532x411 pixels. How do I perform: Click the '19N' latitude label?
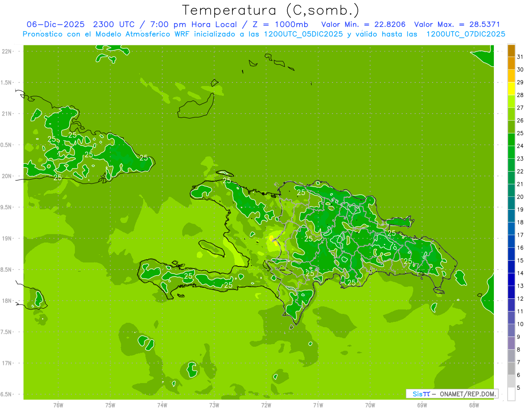tap(7, 239)
